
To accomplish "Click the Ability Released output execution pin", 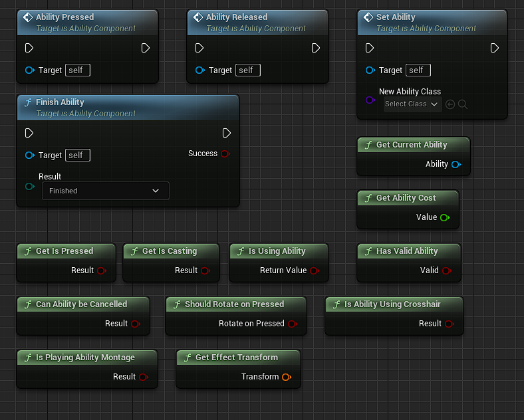I will 316,48.
